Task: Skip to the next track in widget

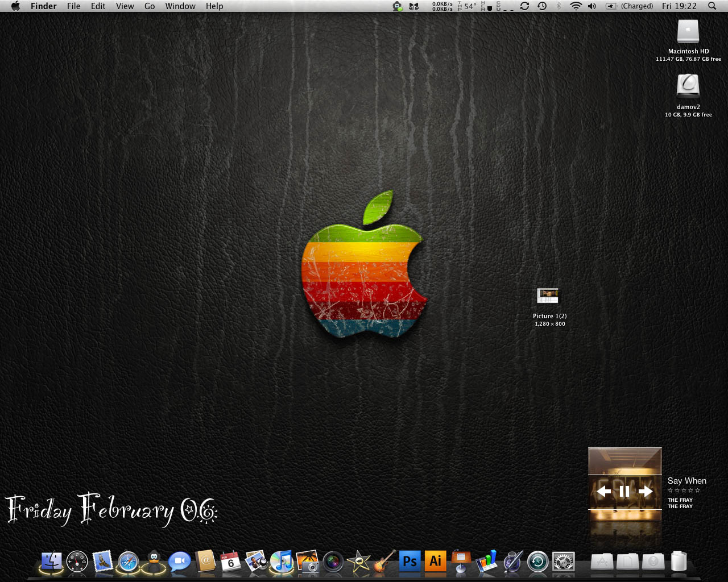Action: tap(646, 492)
